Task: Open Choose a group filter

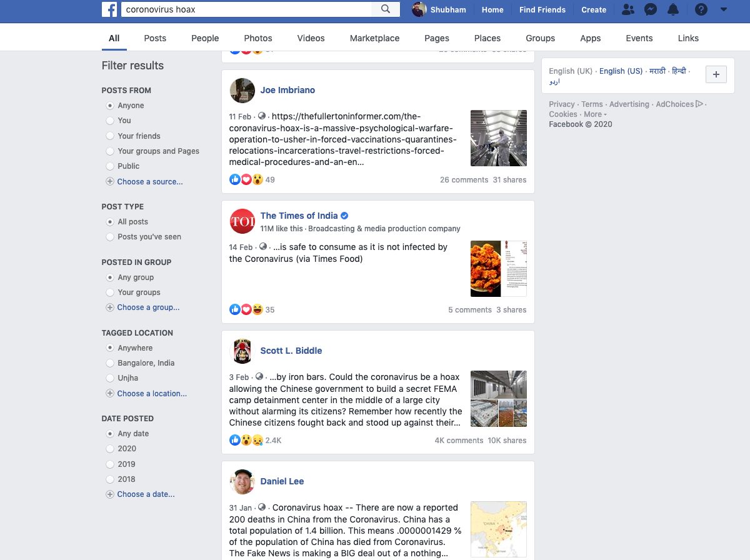Action: 148,307
